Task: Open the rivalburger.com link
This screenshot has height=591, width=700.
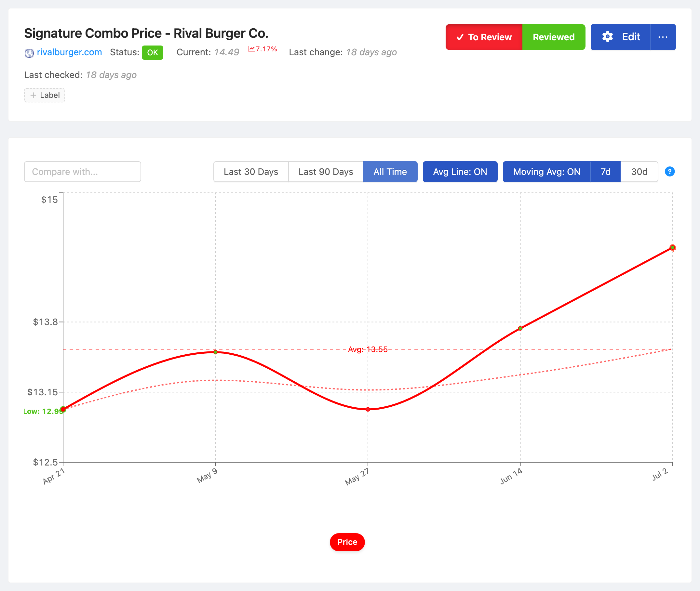Action: coord(69,52)
